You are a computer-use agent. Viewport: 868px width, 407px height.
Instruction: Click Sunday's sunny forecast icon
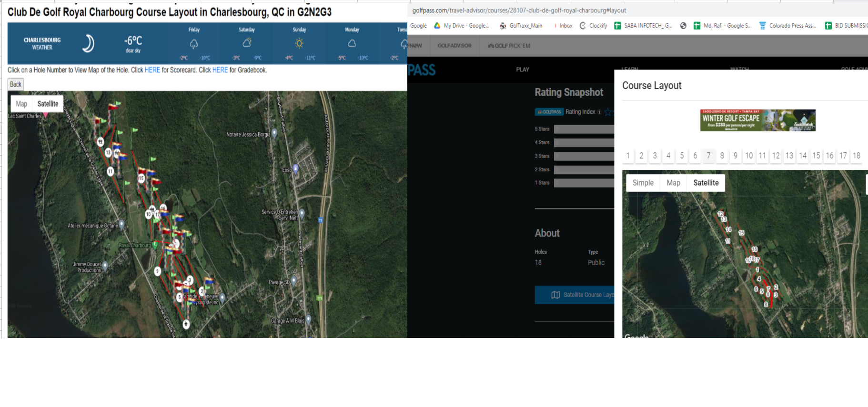(x=299, y=43)
